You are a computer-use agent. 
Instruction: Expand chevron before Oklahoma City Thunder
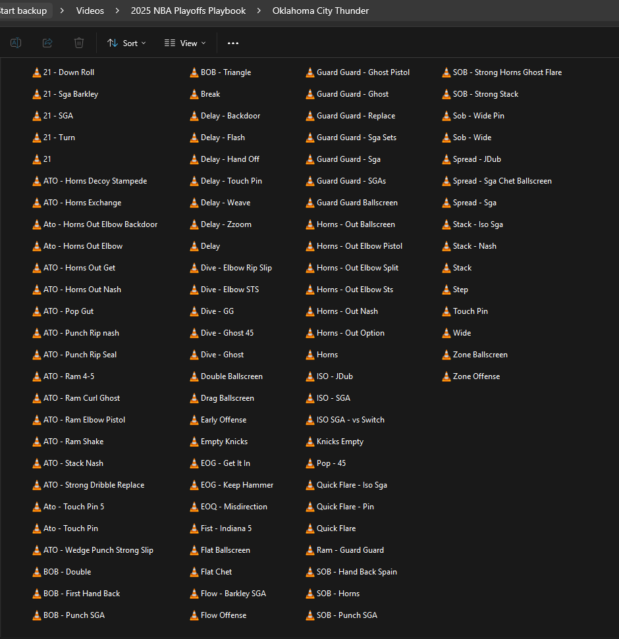tap(259, 11)
